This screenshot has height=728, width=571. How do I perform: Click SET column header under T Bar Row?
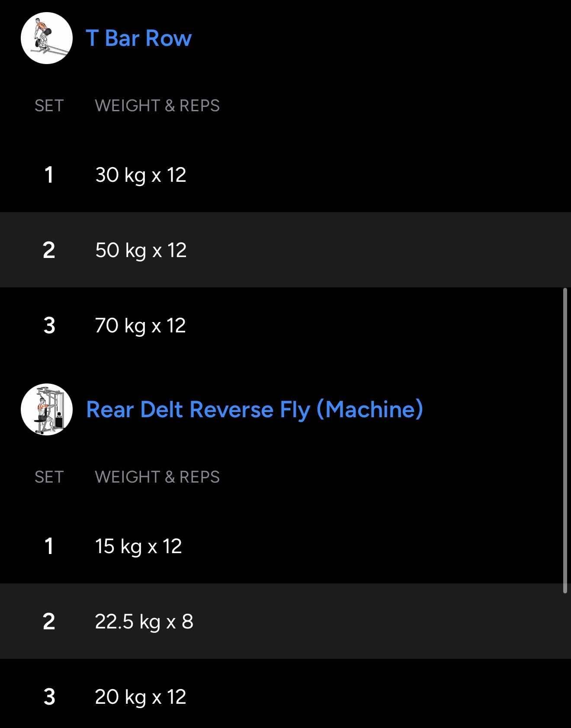coord(49,106)
